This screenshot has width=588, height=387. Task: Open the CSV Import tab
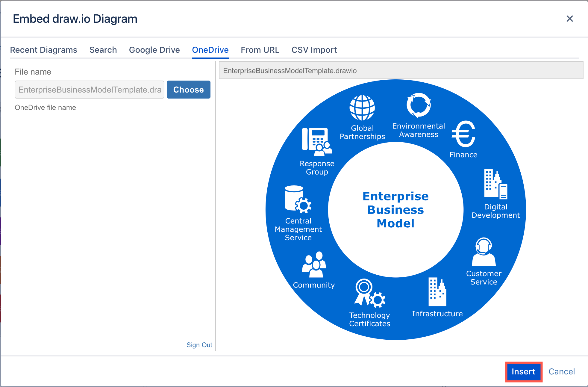pyautogui.click(x=314, y=50)
